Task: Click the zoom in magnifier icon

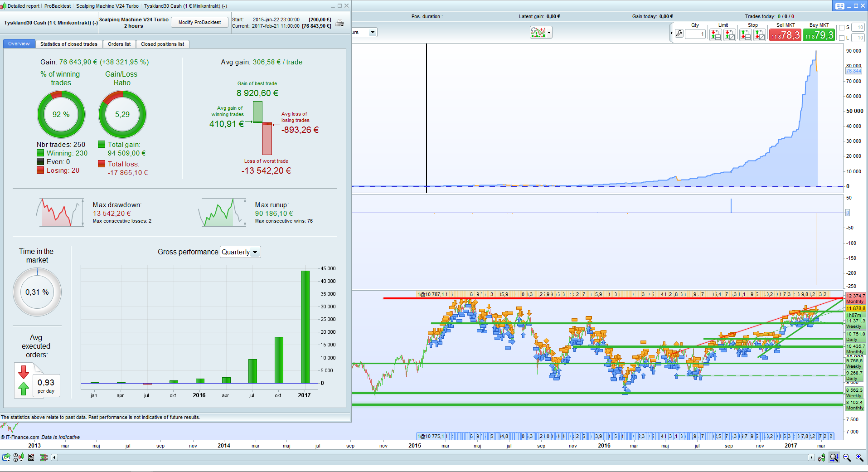Action: [x=859, y=457]
